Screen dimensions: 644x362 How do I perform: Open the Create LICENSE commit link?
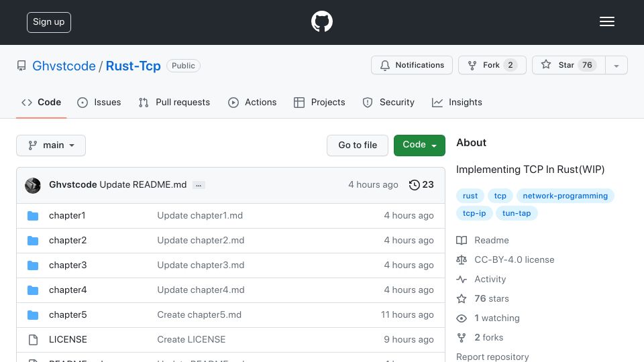191,339
